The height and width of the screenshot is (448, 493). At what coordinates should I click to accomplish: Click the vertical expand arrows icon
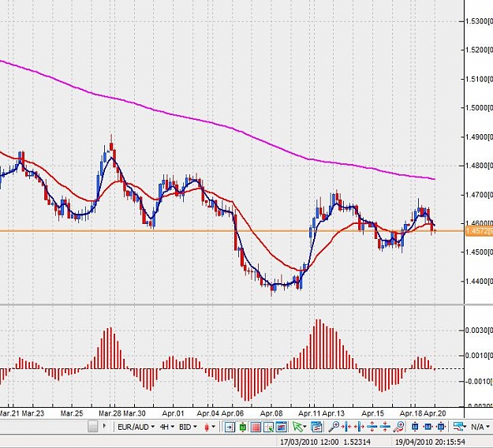[372, 427]
